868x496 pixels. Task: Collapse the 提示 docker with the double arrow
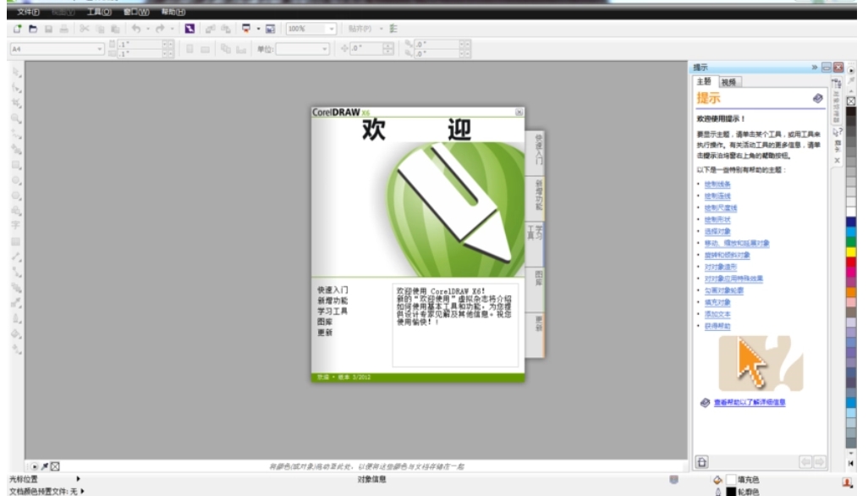pyautogui.click(x=815, y=68)
